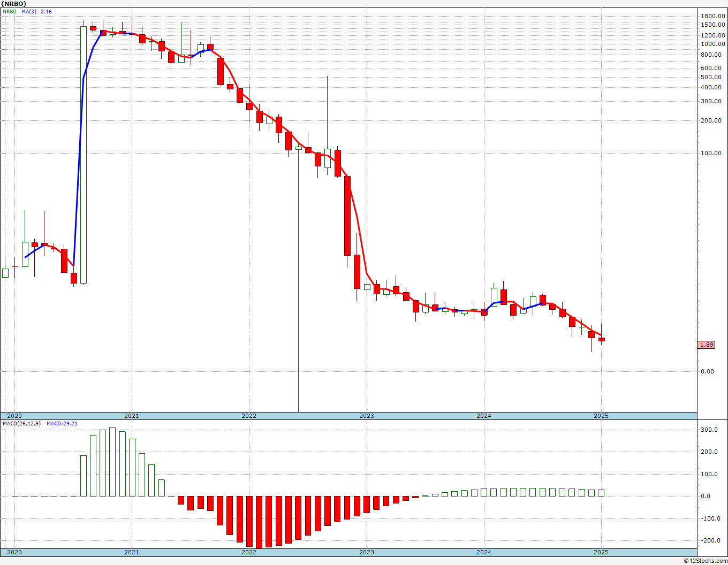Click the tallest green MACD histogram bar
This screenshot has height=565, width=728.
(112, 462)
